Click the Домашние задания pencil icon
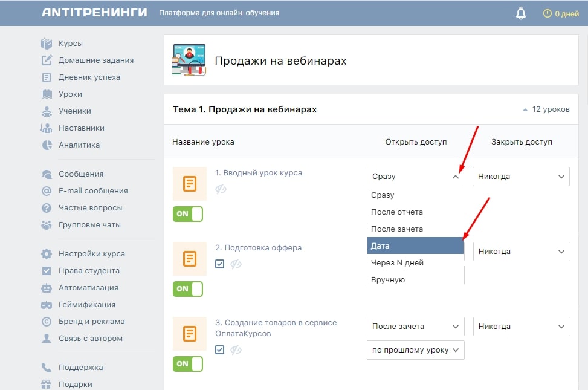The width and height of the screenshot is (588, 390). coord(47,60)
